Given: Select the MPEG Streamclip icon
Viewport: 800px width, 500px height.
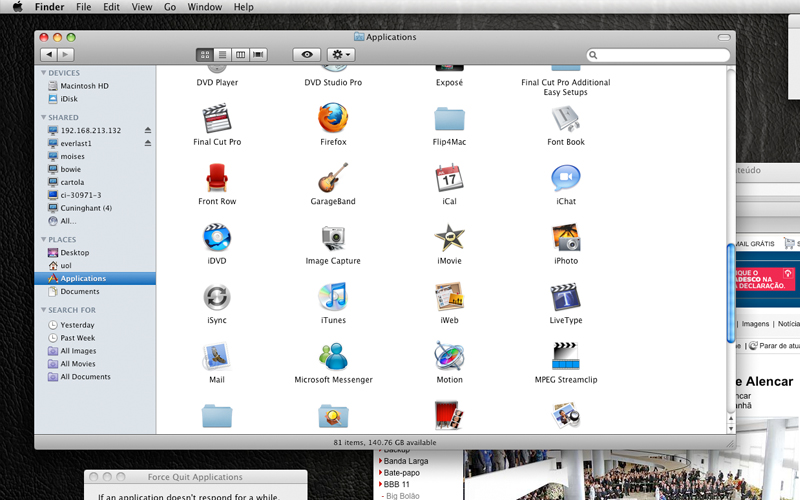Looking at the screenshot, I should point(566,356).
